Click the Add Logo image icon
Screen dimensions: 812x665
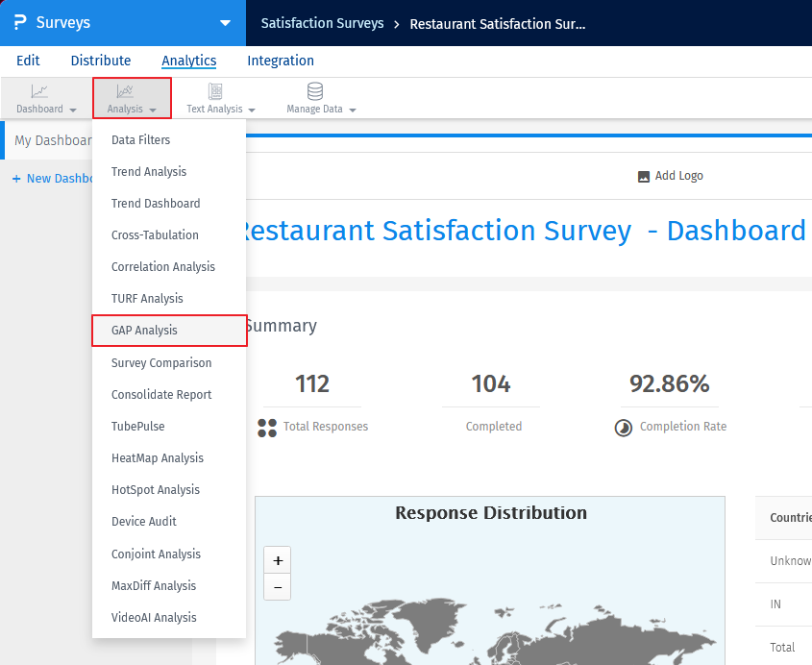[x=644, y=177]
